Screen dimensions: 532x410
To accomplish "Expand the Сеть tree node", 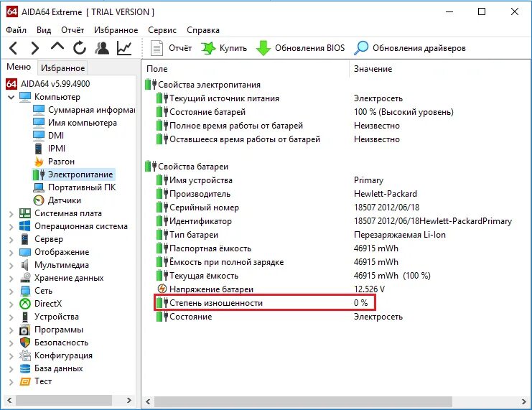I will point(11,292).
